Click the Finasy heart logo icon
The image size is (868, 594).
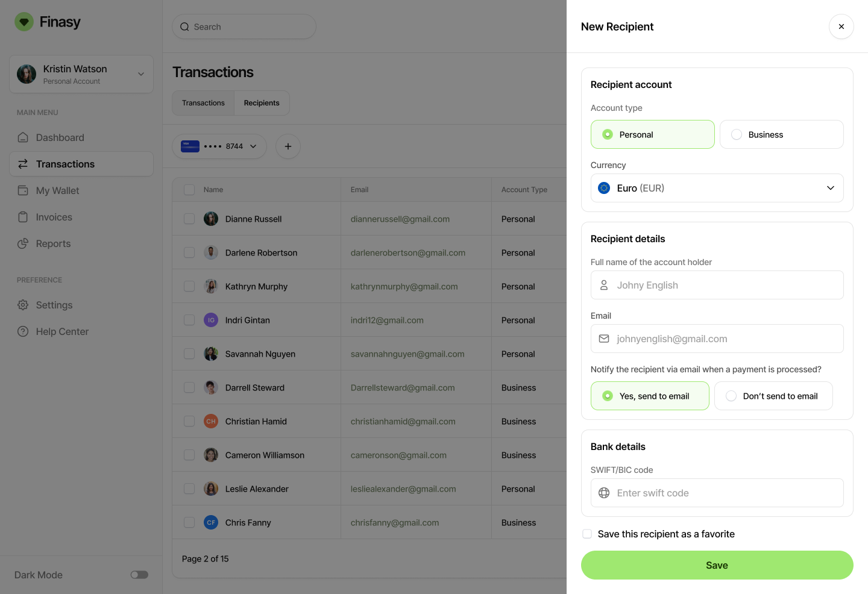click(x=24, y=22)
